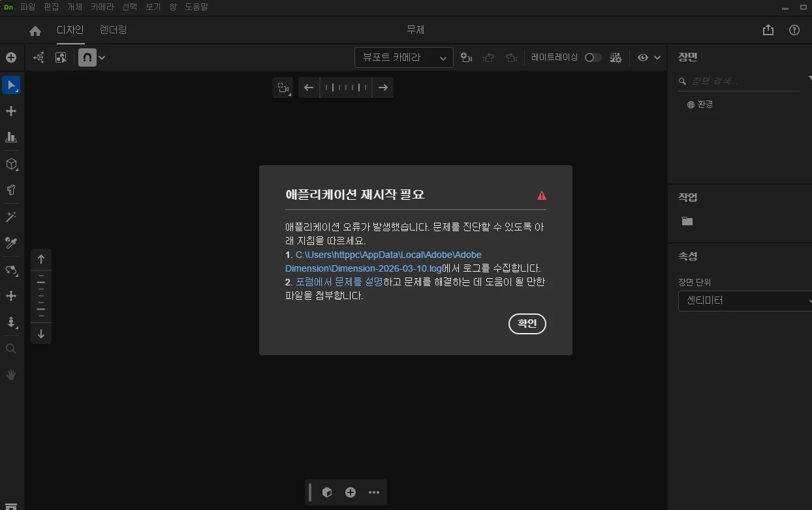Click the left arrow of horizontal slider
The image size is (812, 510).
(x=309, y=88)
